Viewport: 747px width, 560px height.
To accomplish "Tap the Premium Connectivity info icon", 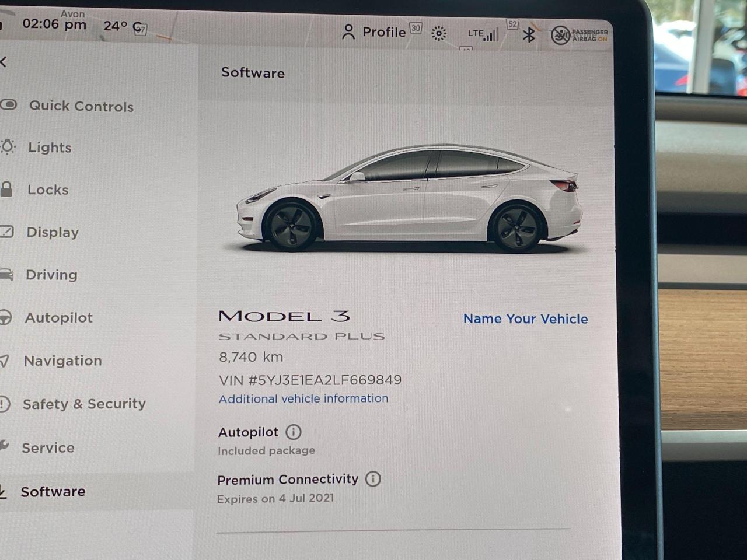I will [373, 479].
